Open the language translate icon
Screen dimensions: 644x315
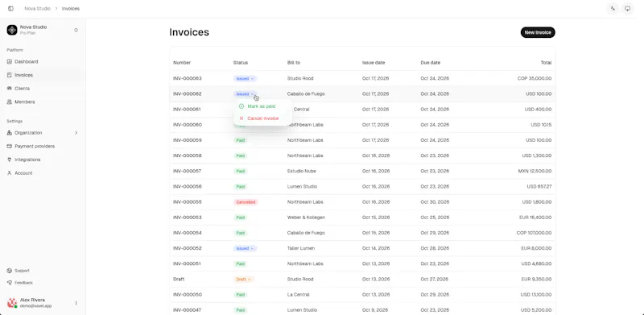point(613,9)
